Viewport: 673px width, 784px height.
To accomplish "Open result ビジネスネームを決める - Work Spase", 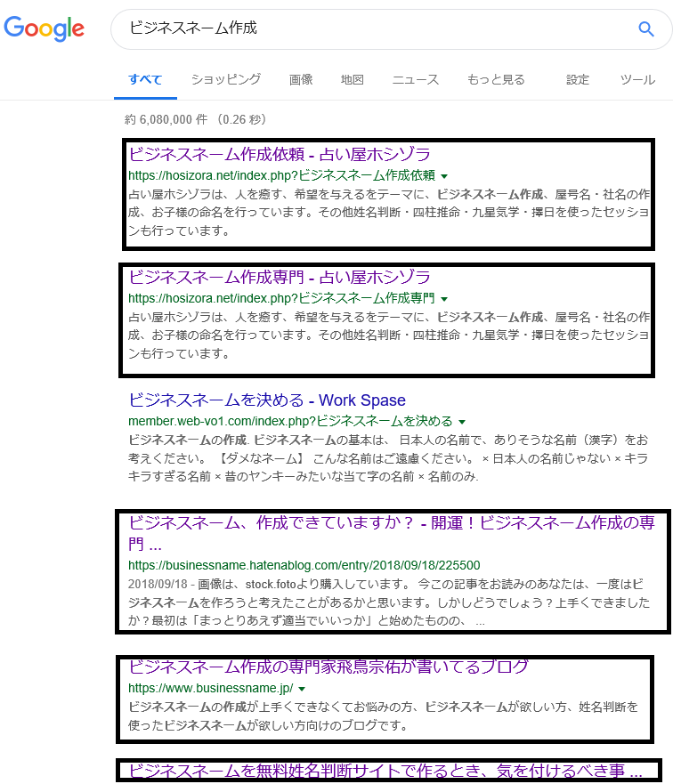I will pos(266,400).
